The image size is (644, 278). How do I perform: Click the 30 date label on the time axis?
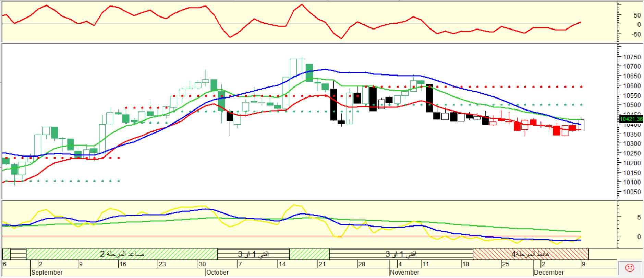[202, 264]
